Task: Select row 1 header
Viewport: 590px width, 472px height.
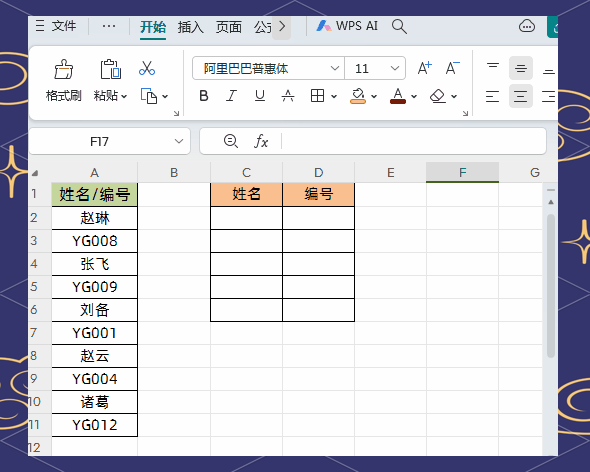Action: click(x=40, y=194)
